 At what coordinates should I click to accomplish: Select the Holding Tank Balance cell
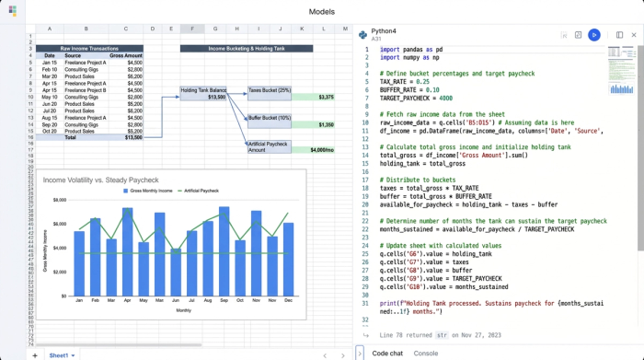pos(203,93)
